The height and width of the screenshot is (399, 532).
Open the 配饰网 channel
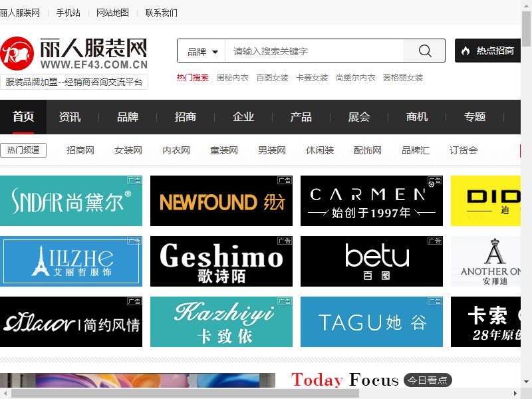pyautogui.click(x=368, y=150)
